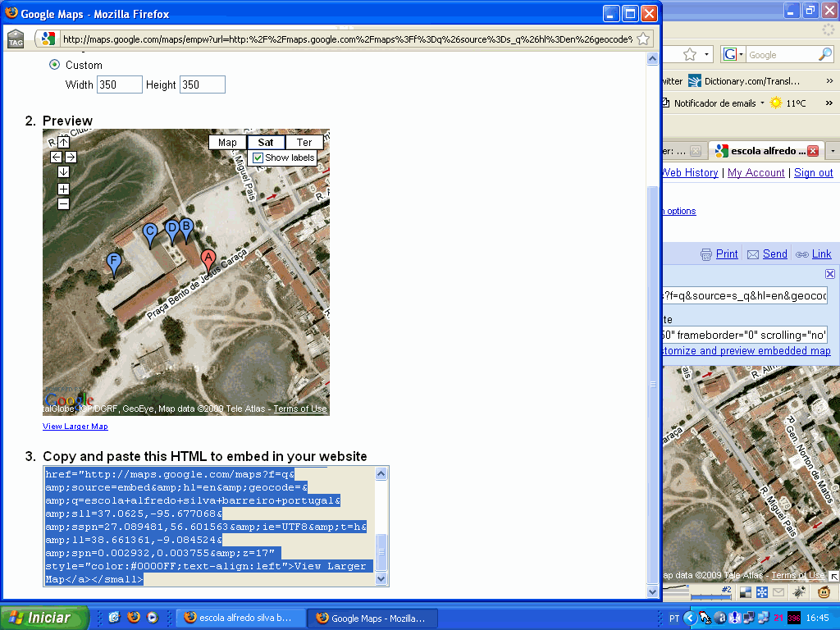Viewport: 840px width, 630px height.
Task: Zoom in on the preview map
Action: (63, 189)
